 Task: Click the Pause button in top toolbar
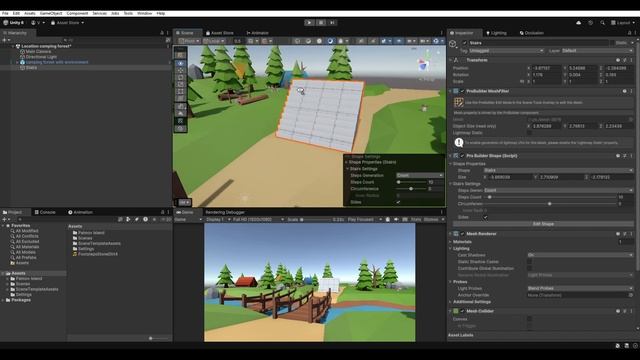[x=321, y=23]
